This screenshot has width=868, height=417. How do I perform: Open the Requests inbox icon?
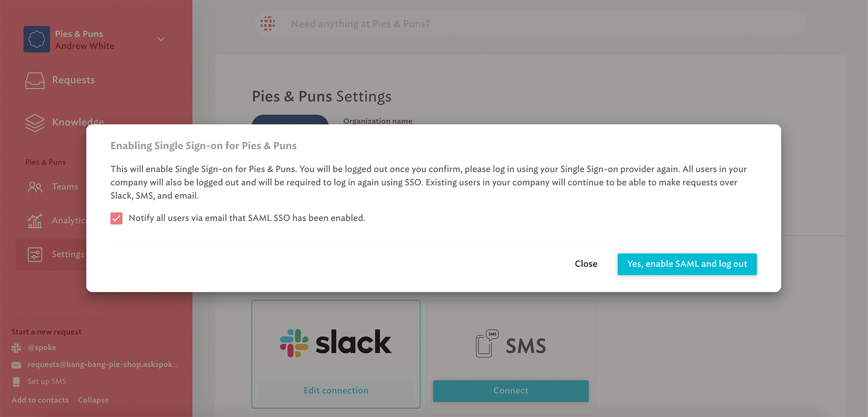pyautogui.click(x=35, y=80)
